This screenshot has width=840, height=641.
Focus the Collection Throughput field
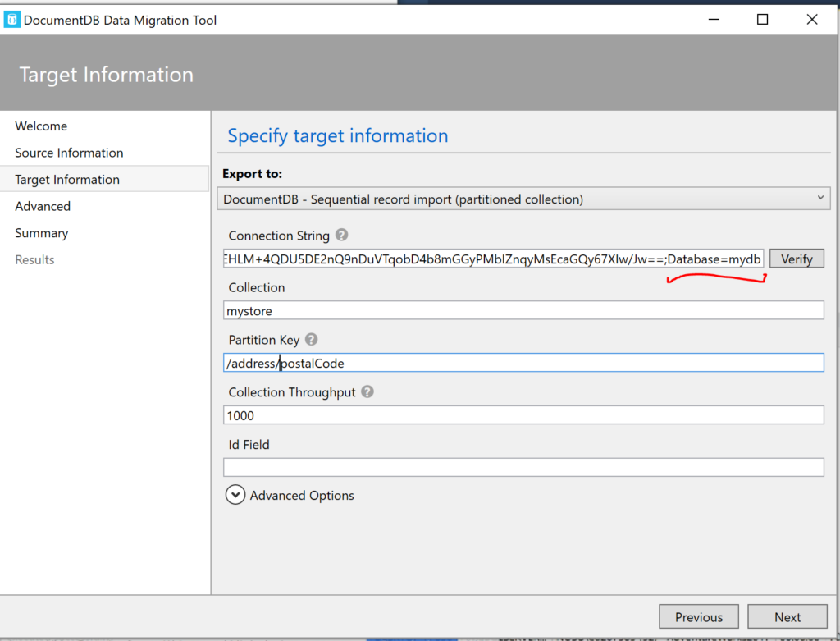click(x=523, y=415)
